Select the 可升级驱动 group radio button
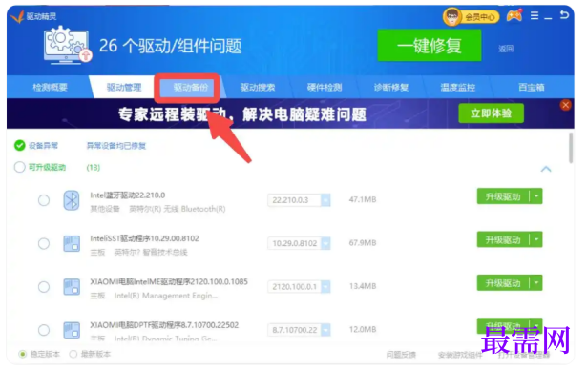The width and height of the screenshot is (588, 370). 19,167
